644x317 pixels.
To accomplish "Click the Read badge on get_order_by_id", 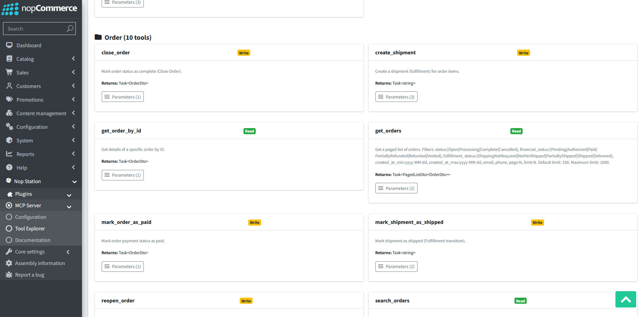I will pos(249,131).
